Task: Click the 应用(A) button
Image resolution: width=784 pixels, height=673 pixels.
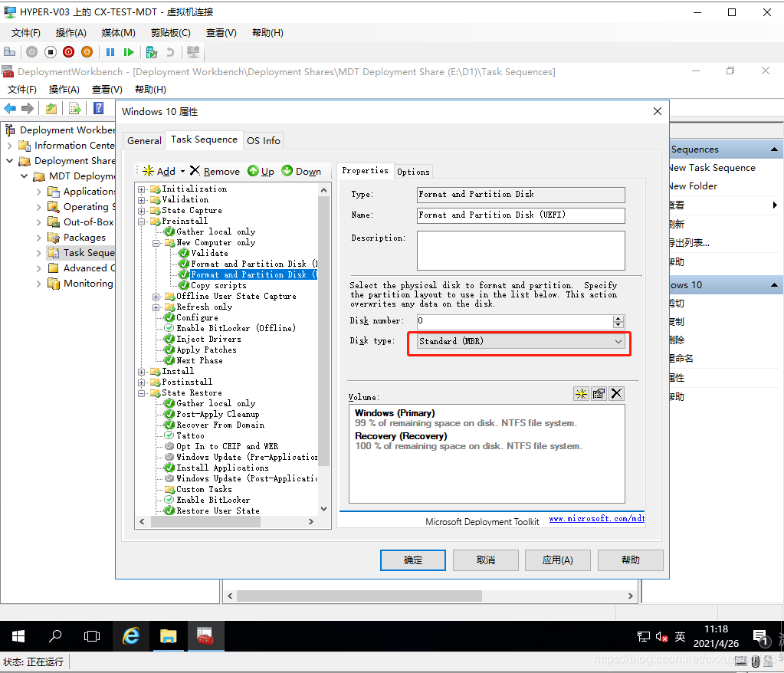Action: coord(557,560)
